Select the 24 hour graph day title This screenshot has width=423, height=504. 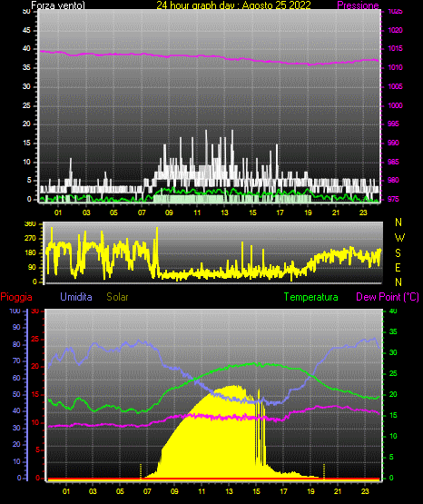(233, 5)
